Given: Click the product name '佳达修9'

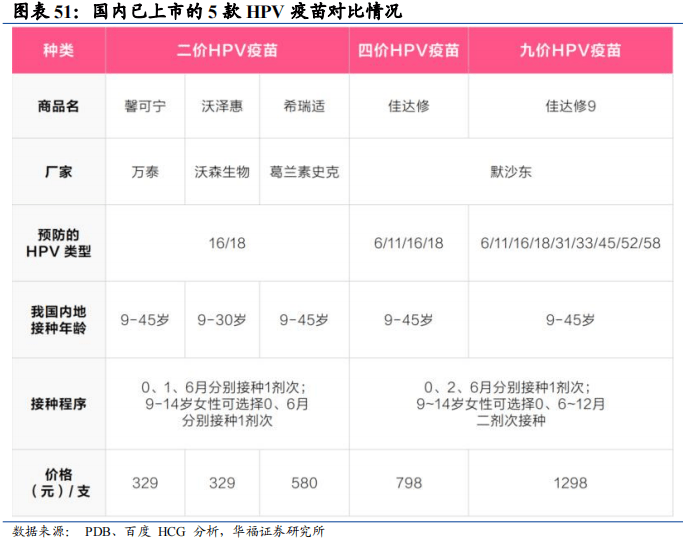Looking at the screenshot, I should [x=570, y=106].
